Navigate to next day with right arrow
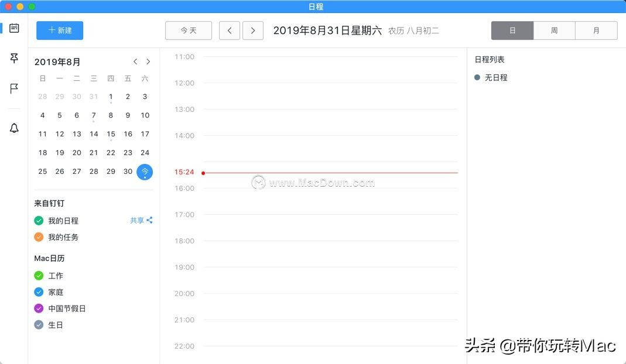The height and width of the screenshot is (364, 626). [x=253, y=30]
